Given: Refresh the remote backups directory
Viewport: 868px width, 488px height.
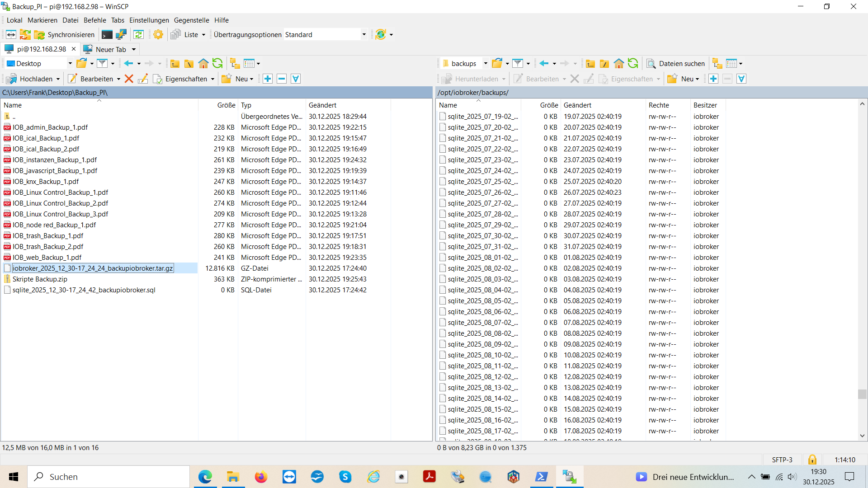Looking at the screenshot, I should [x=633, y=64].
